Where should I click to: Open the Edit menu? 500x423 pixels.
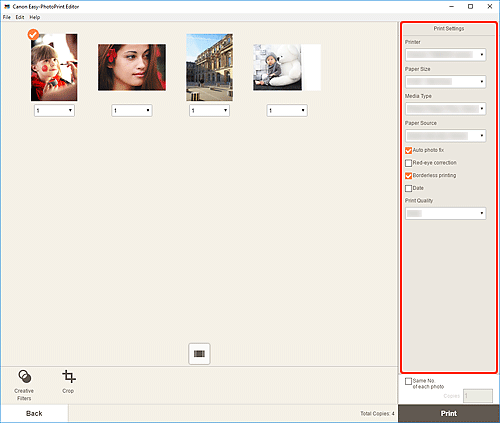(20, 17)
